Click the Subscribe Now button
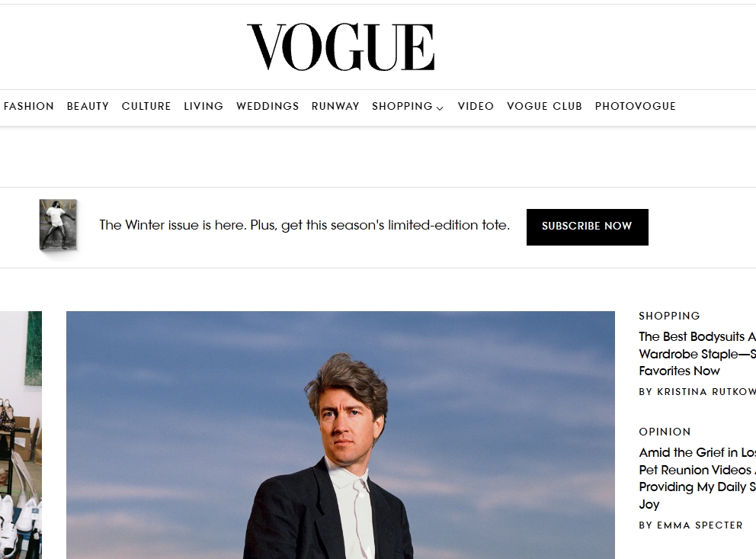 588,227
